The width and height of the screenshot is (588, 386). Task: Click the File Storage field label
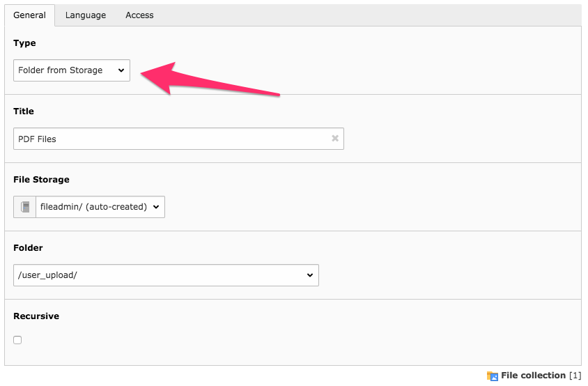42,180
